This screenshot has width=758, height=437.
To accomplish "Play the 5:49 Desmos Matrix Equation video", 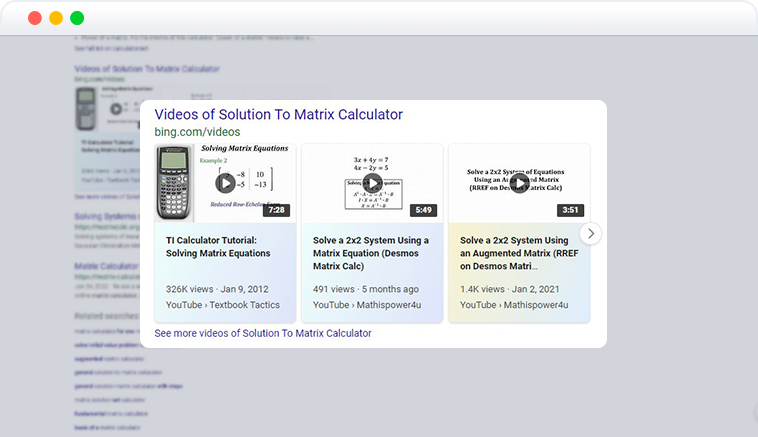I will pos(372,183).
